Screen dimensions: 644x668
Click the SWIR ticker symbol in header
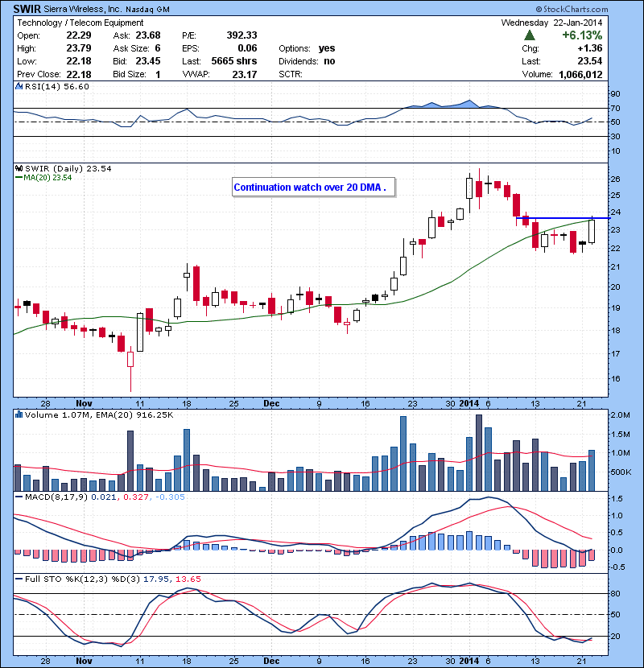point(27,9)
